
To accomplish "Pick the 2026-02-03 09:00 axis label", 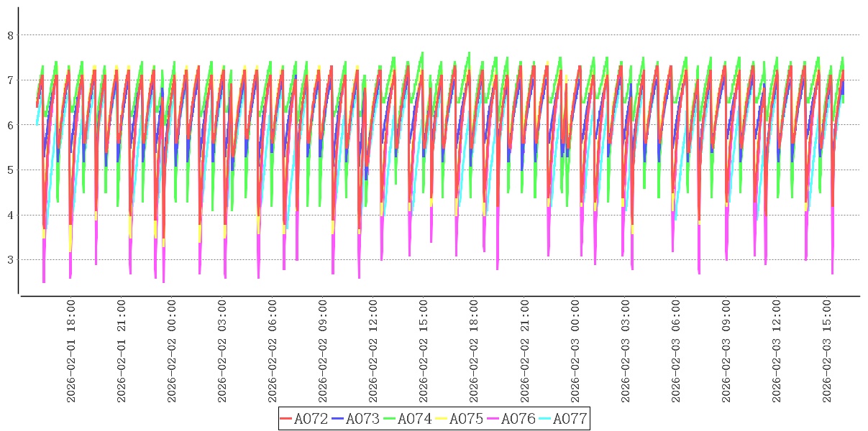I will (x=726, y=351).
